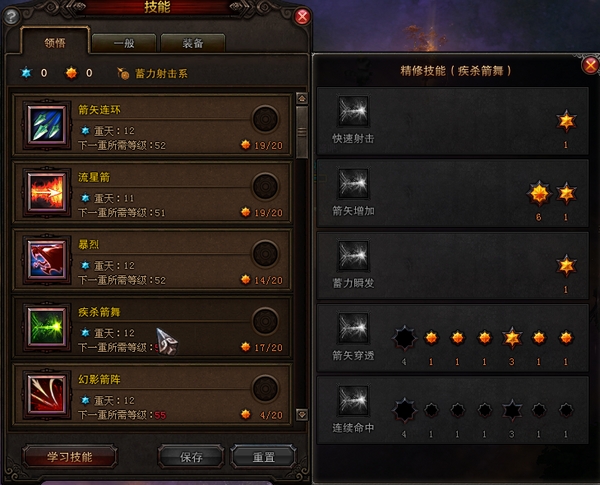Click the 箭矢增加 refinement icon
Viewport: 600px width, 485px height.
(x=353, y=183)
